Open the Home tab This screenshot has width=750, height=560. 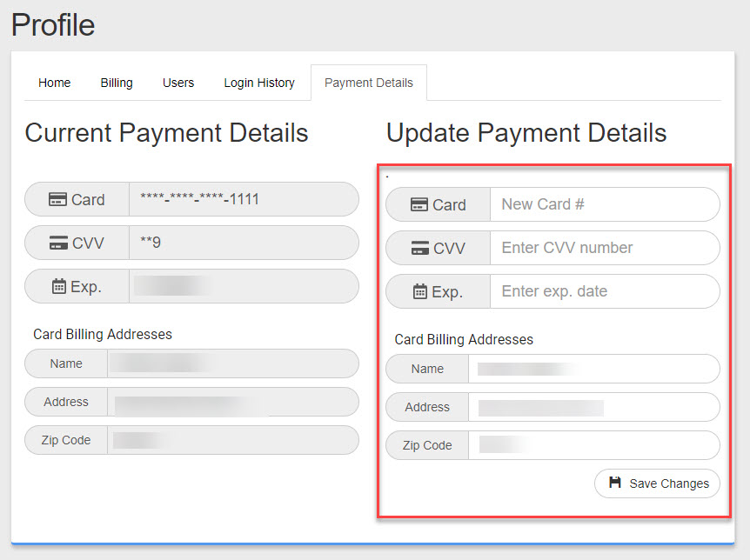pos(55,83)
